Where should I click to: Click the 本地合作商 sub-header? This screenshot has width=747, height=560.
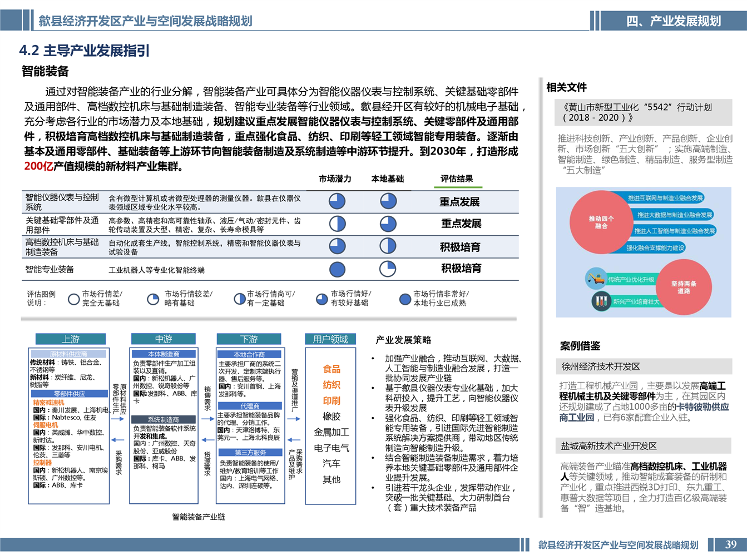[249, 354]
